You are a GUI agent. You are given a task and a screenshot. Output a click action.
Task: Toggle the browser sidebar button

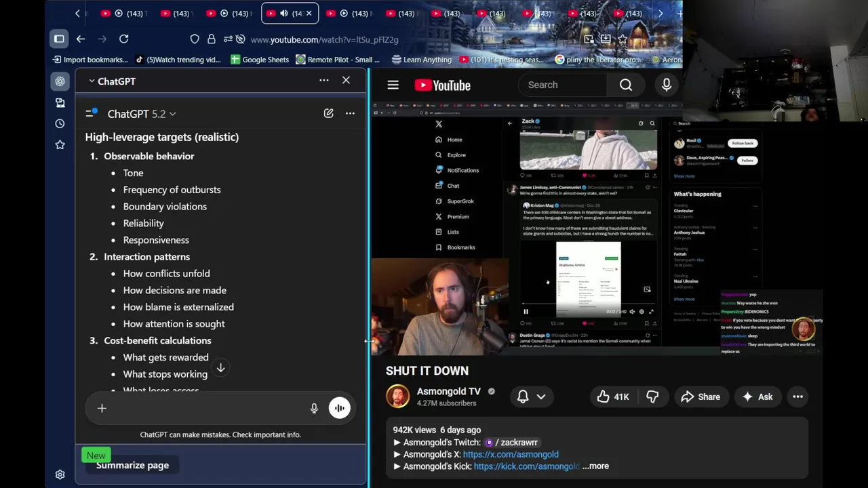tap(59, 39)
